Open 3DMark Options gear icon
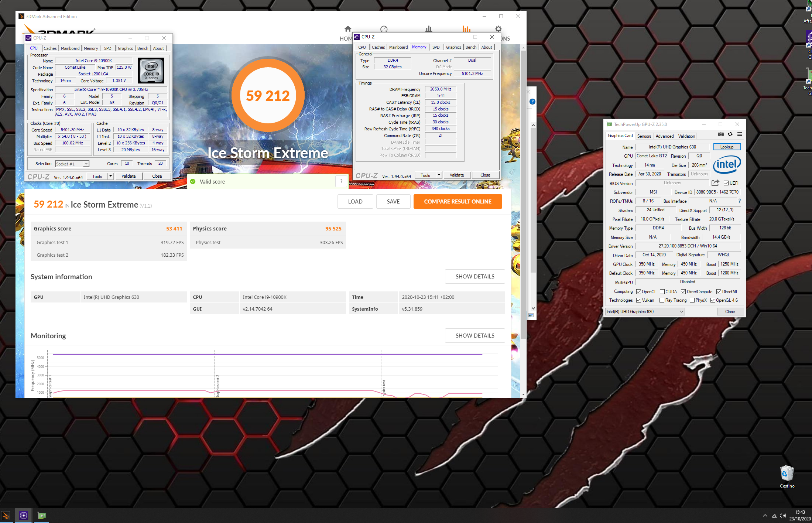 [x=498, y=29]
